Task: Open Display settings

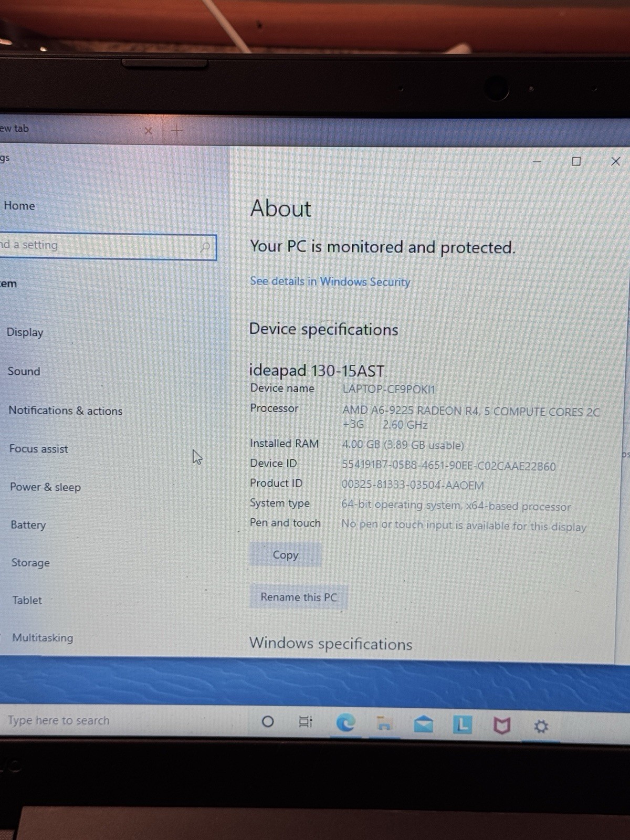Action: click(x=25, y=332)
